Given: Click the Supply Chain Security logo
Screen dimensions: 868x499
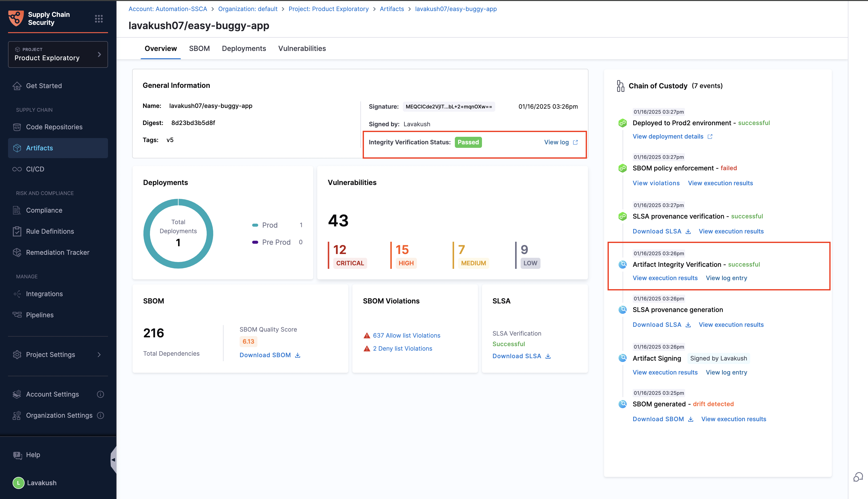Looking at the screenshot, I should coord(16,18).
